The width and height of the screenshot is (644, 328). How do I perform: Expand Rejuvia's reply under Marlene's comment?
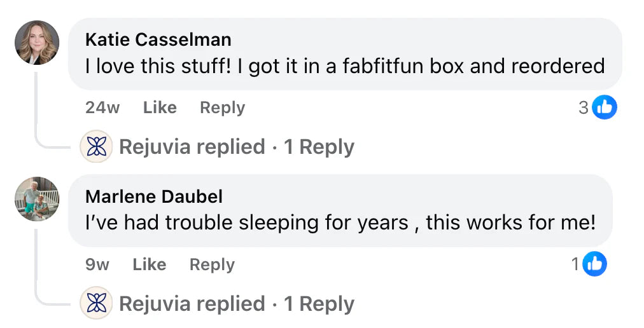click(x=237, y=304)
